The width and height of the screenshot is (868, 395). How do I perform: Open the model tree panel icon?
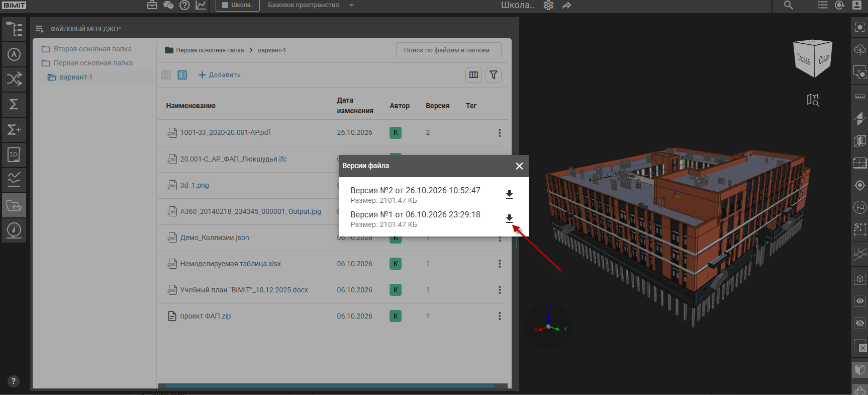14,29
